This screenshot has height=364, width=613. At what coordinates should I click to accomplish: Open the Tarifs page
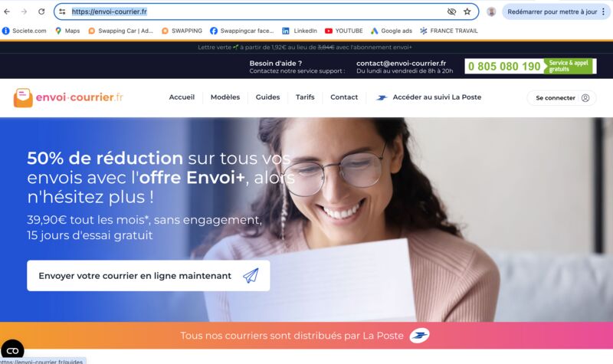pyautogui.click(x=305, y=97)
